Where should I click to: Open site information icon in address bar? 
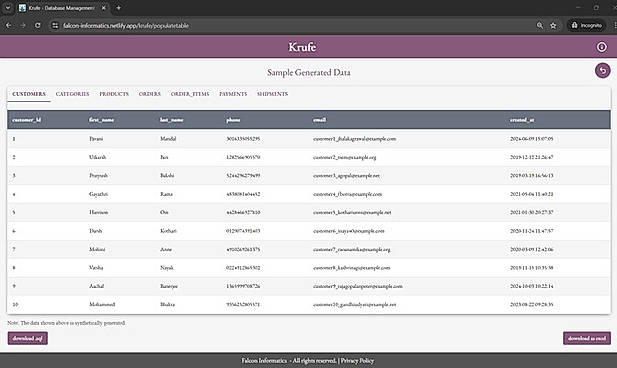[55, 25]
